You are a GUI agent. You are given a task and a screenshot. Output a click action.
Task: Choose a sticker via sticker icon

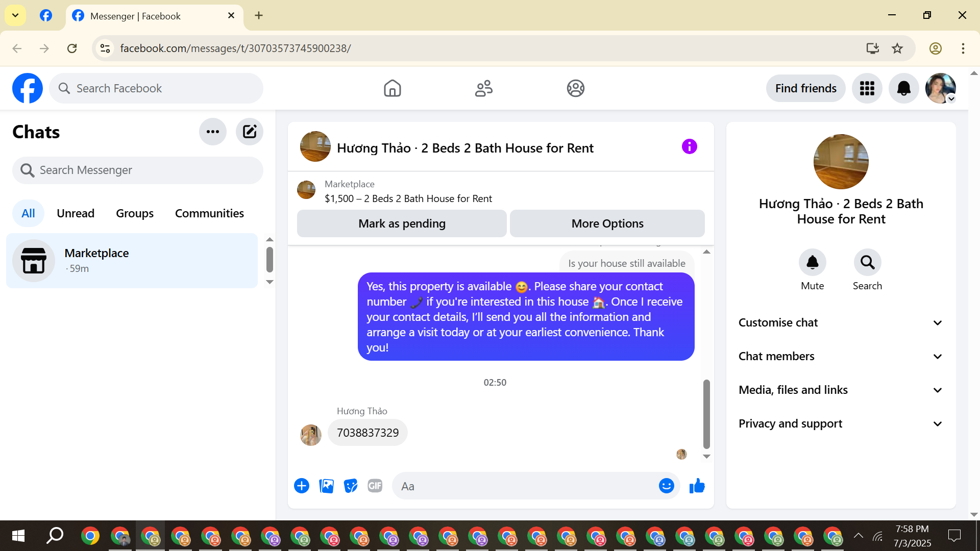point(351,486)
